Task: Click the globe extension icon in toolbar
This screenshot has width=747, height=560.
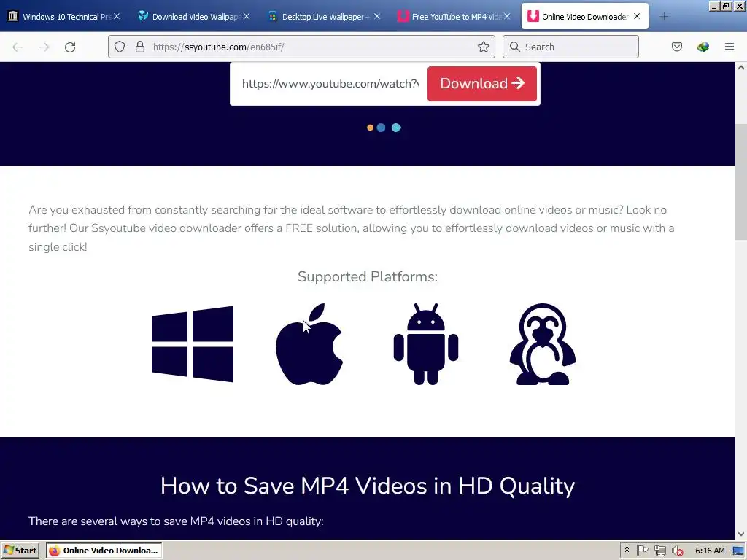Action: (703, 47)
